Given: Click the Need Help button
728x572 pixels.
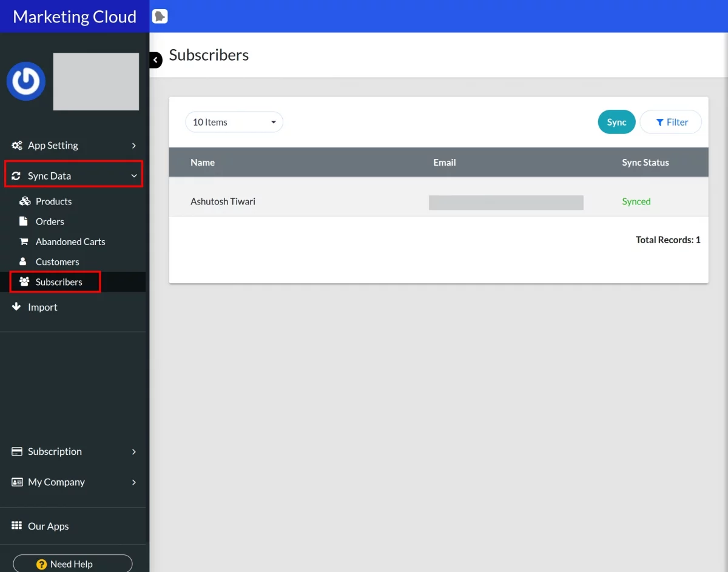Looking at the screenshot, I should (x=73, y=564).
